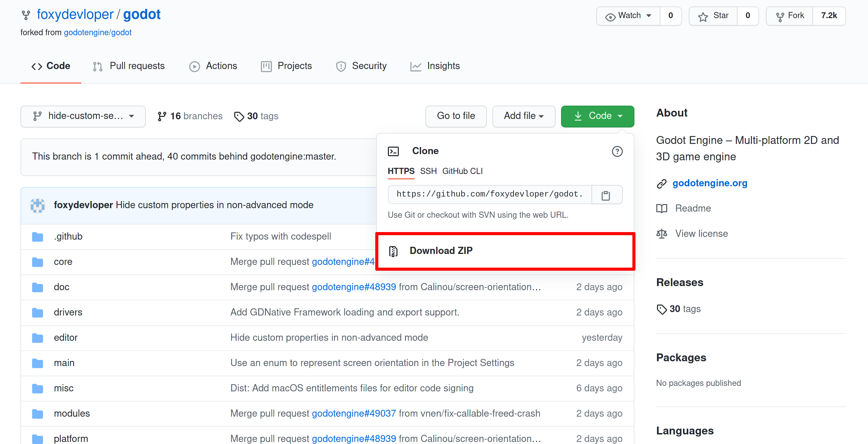Click the .github folder icon
Screen dimensions: 868x444
tap(38, 237)
